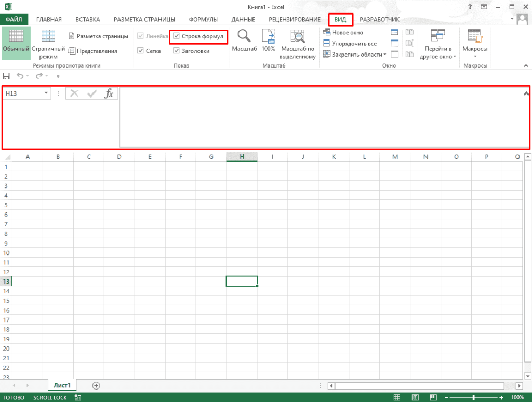Click the macro record icon in status bar
This screenshot has height=402, width=532.
pos(78,397)
